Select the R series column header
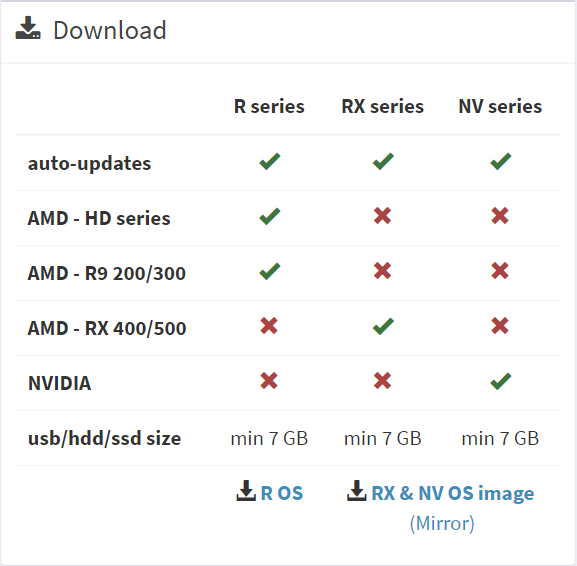This screenshot has width=577, height=566. point(269,107)
